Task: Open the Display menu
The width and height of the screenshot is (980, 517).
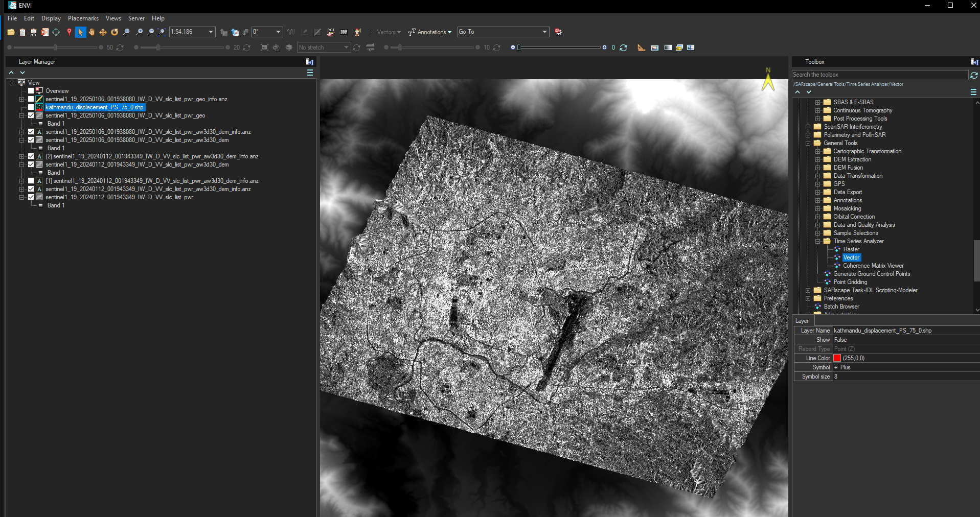Action: point(51,18)
